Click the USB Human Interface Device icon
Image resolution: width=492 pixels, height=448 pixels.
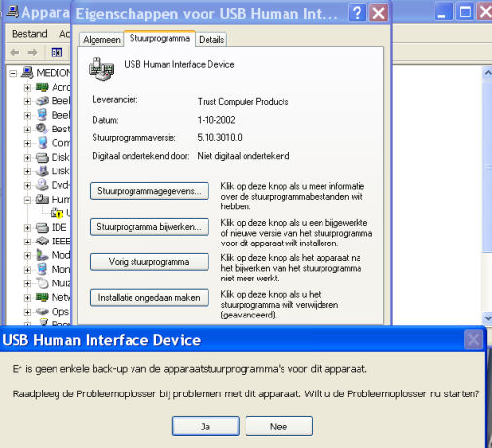coord(101,69)
